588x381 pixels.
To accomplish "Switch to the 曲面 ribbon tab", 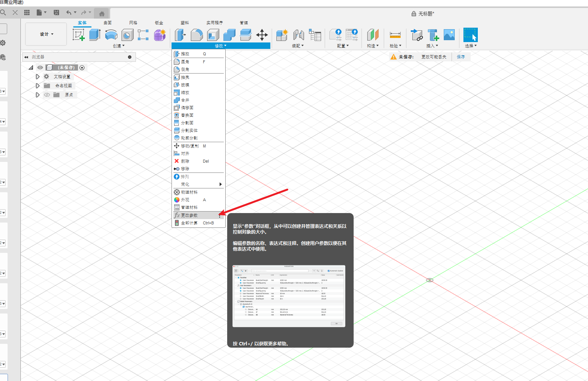I will [108, 23].
